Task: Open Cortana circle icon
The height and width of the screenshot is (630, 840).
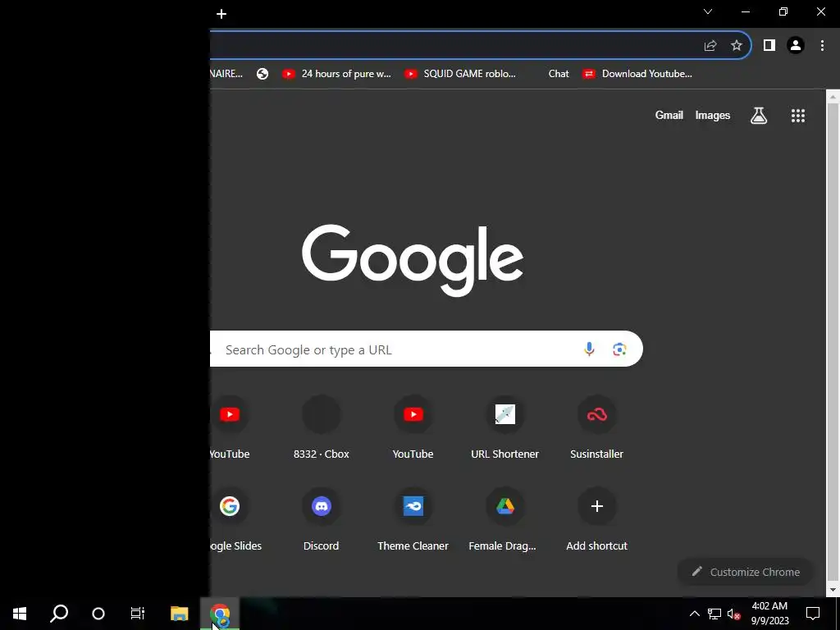Action: tap(98, 614)
